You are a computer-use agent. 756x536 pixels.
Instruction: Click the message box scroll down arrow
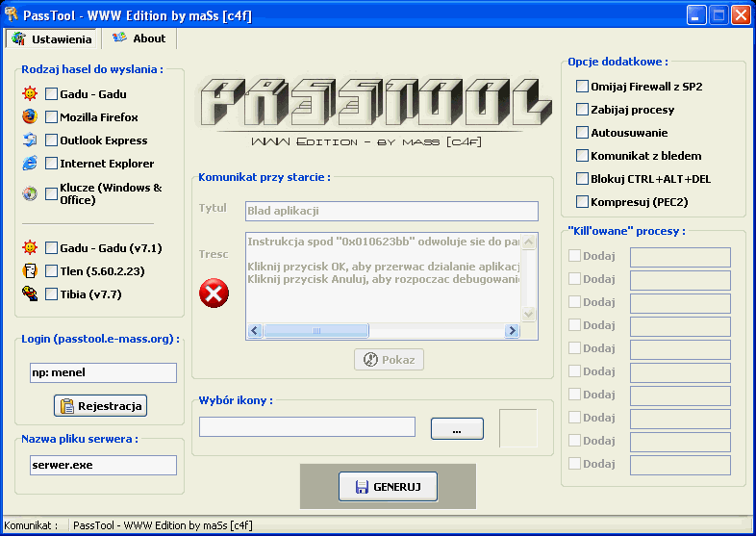pyautogui.click(x=528, y=315)
